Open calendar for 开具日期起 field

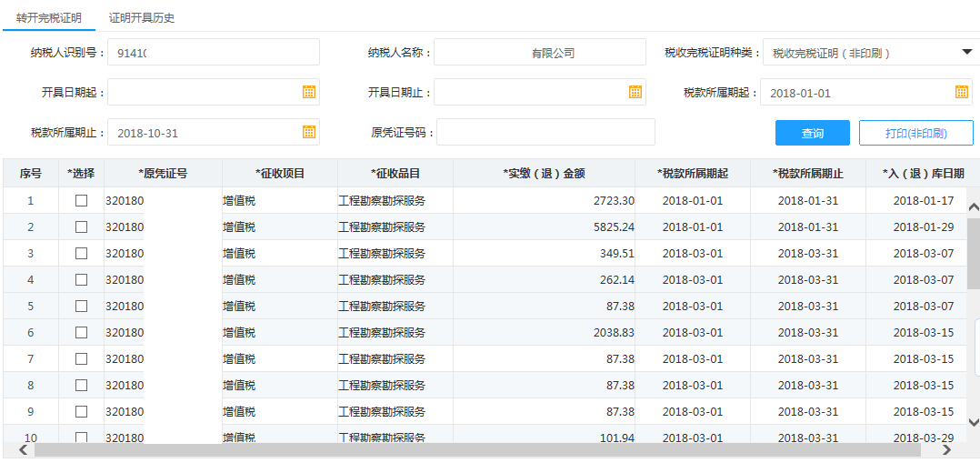click(309, 92)
